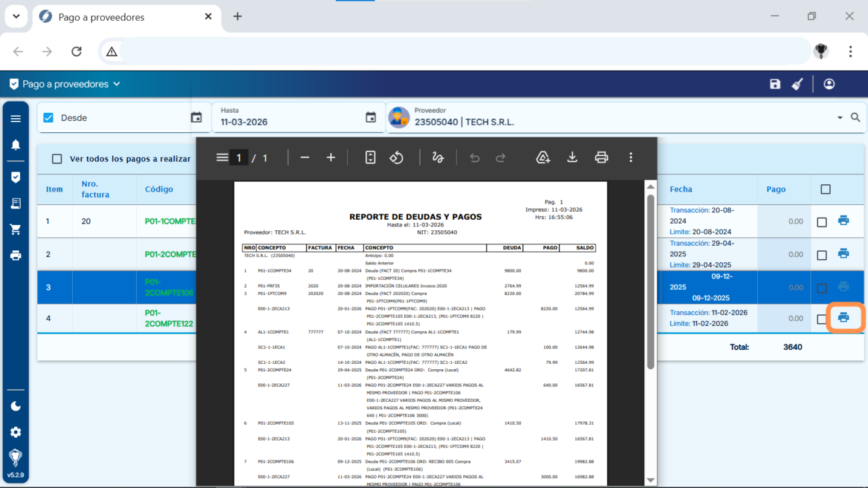
Task: Rotate the PDF page
Action: pyautogui.click(x=397, y=158)
